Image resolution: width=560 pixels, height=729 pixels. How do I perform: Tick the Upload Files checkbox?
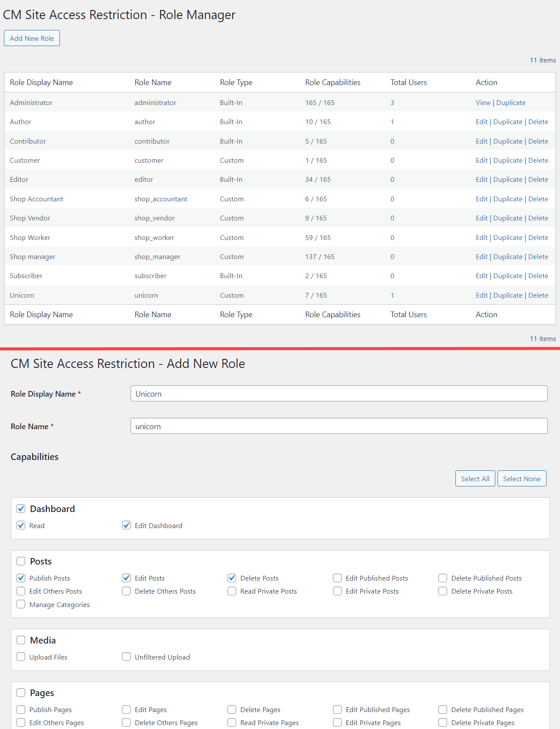pyautogui.click(x=21, y=657)
